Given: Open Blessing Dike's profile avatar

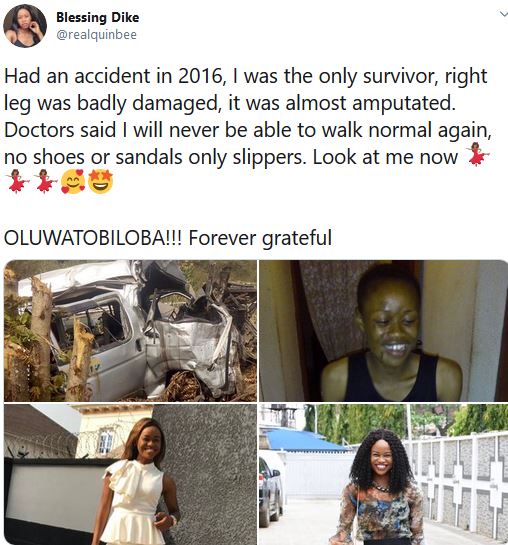Looking at the screenshot, I should pyautogui.click(x=25, y=26).
